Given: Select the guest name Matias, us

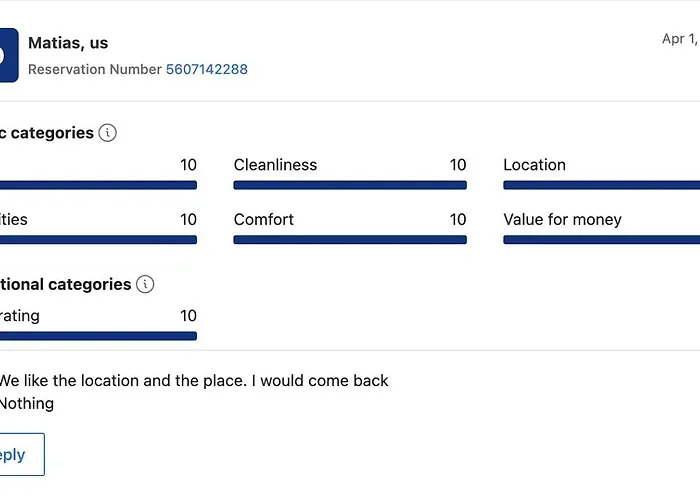Looking at the screenshot, I should [68, 43].
